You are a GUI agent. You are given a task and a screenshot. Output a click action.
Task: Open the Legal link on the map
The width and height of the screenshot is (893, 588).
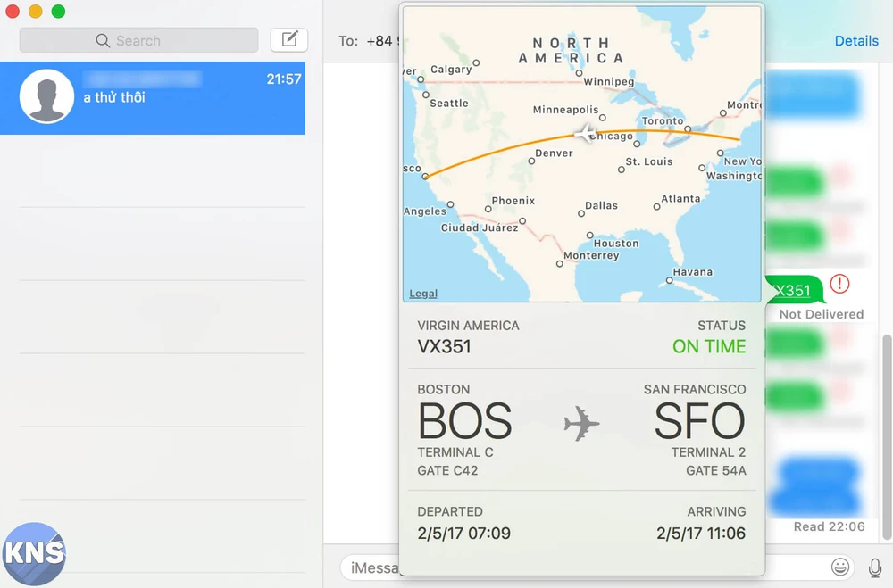423,294
